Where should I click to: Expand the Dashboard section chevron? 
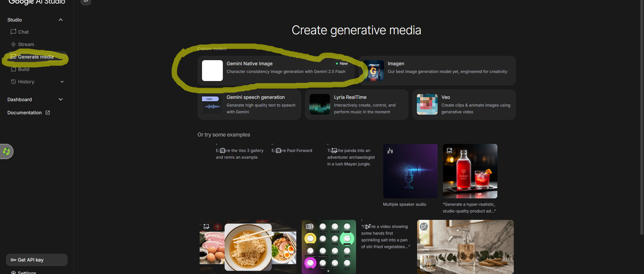pyautogui.click(x=61, y=100)
